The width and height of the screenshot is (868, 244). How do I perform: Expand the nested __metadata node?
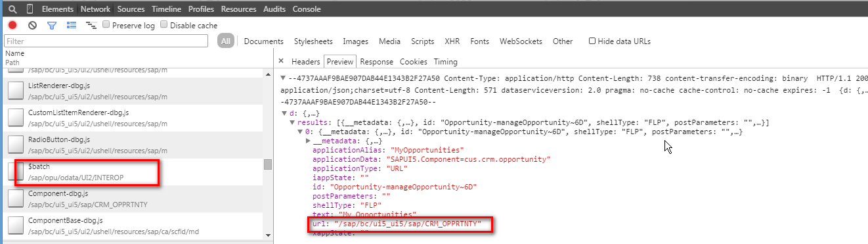click(309, 141)
